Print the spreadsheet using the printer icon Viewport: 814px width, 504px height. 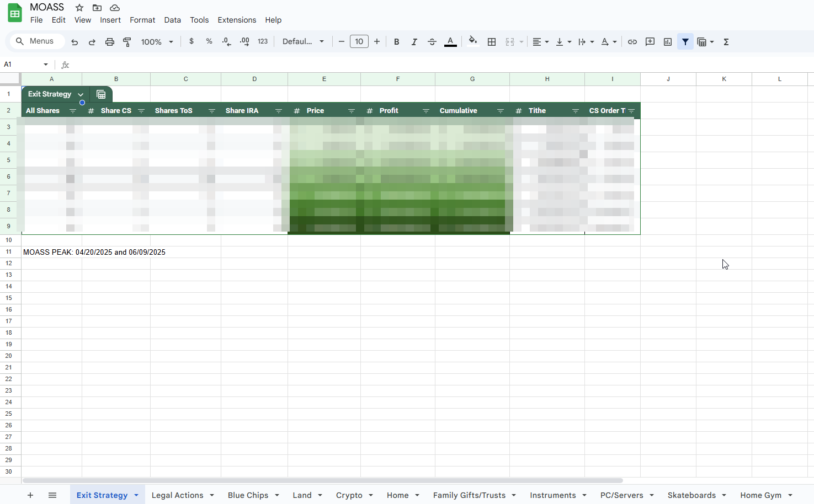pos(110,42)
